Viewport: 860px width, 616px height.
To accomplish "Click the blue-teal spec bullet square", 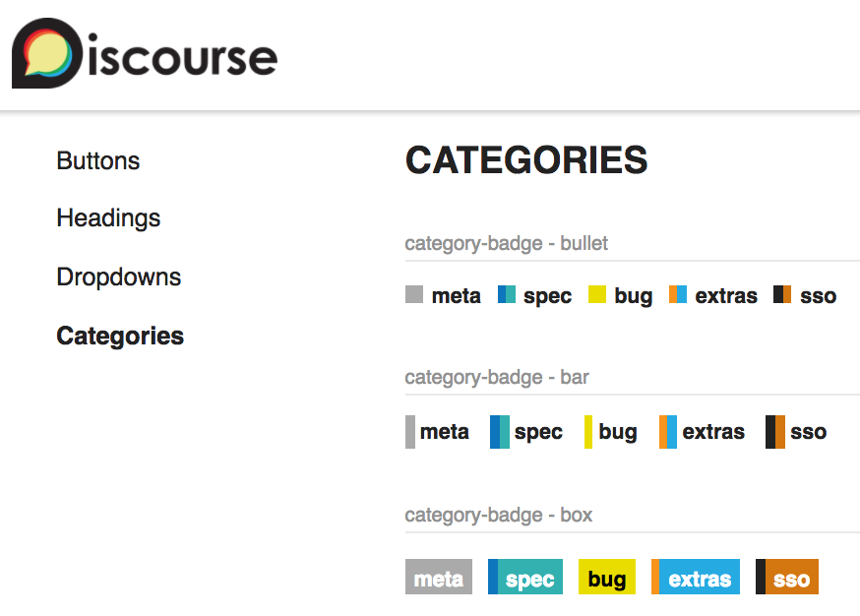I will [x=507, y=294].
